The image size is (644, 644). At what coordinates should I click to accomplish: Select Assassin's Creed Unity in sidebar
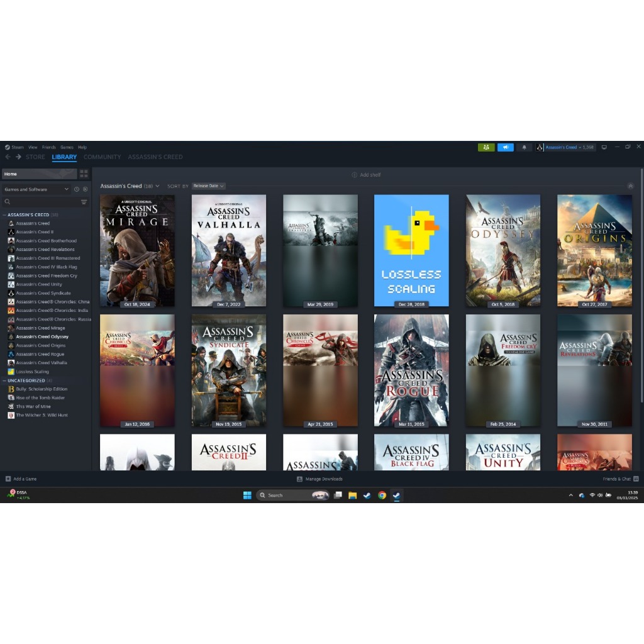point(39,284)
